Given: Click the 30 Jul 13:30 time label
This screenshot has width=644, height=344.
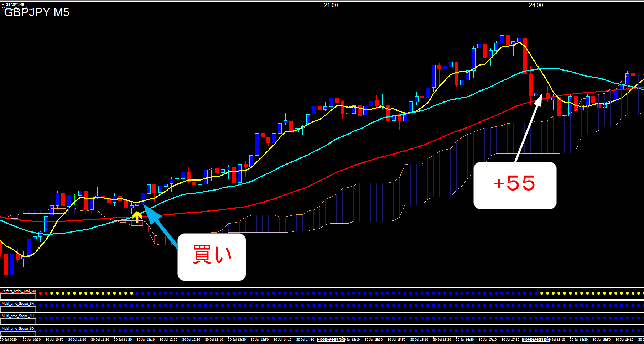Looking at the screenshot, I should click(x=237, y=340).
